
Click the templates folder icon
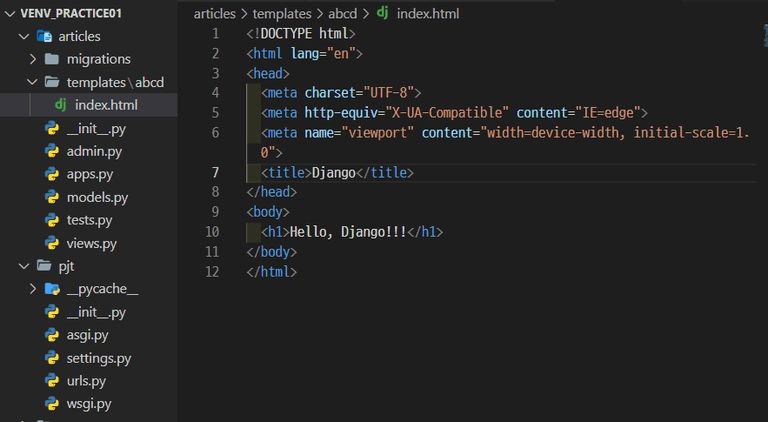pyautogui.click(x=52, y=82)
